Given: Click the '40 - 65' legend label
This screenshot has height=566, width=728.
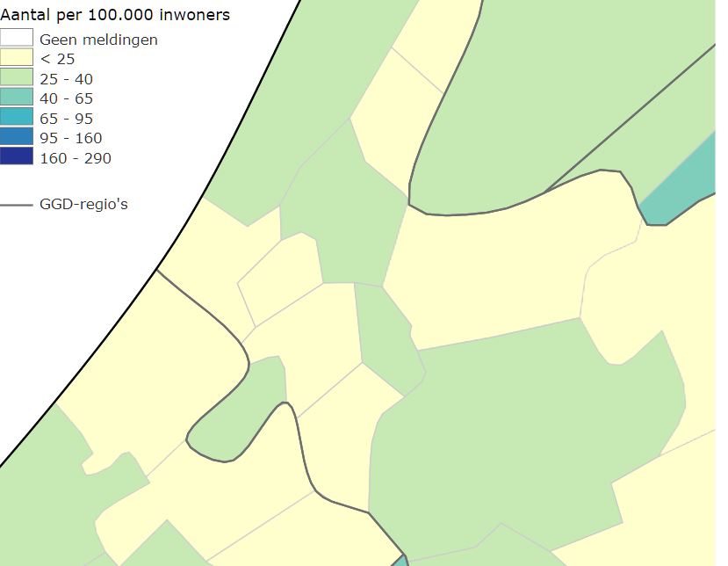Looking at the screenshot, I should click(67, 98).
